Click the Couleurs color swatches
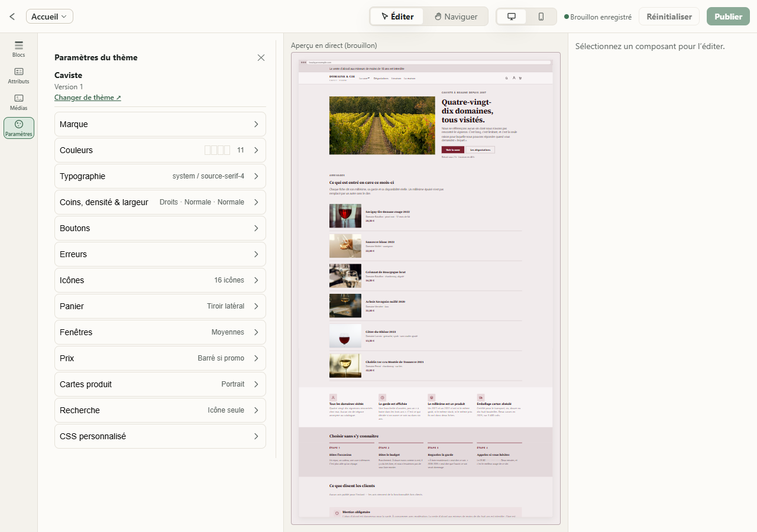 pos(218,150)
